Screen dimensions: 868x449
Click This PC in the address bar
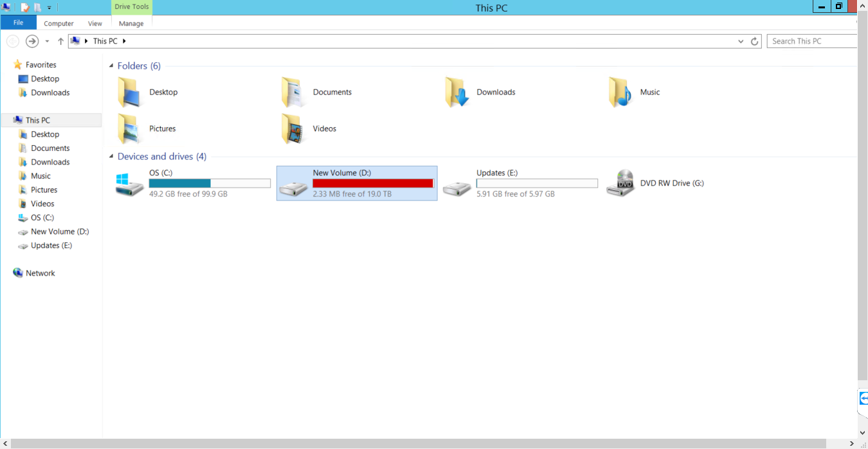[x=105, y=41]
